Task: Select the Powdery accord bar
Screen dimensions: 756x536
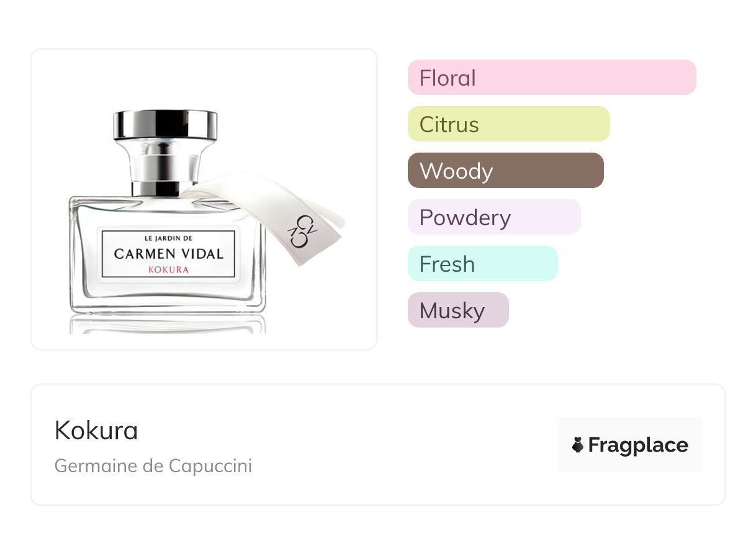Action: point(494,217)
